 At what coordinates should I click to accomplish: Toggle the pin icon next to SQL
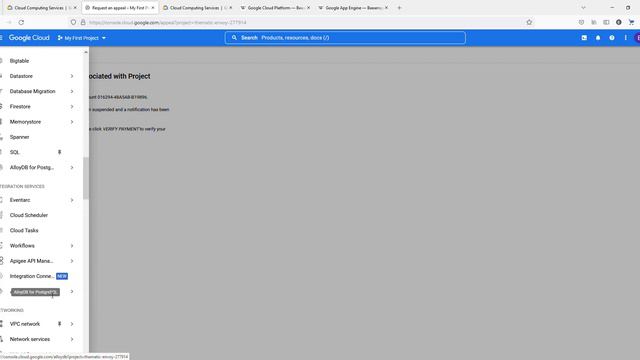point(60,152)
